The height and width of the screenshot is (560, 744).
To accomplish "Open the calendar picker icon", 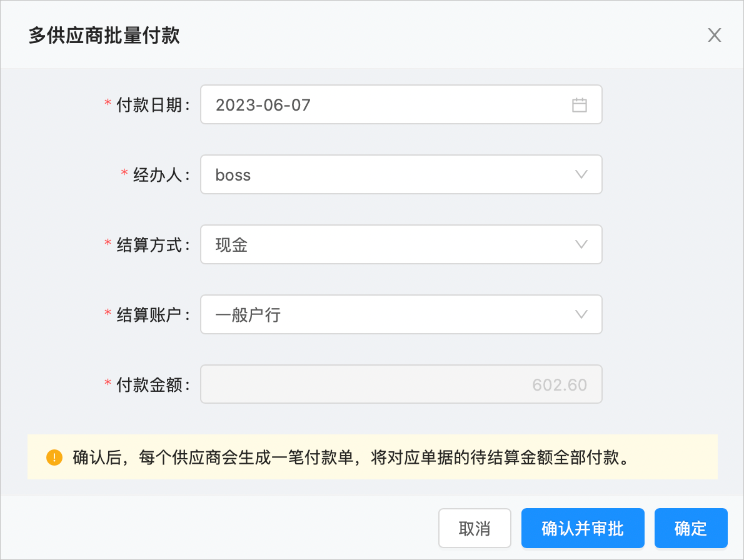I will tap(580, 105).
